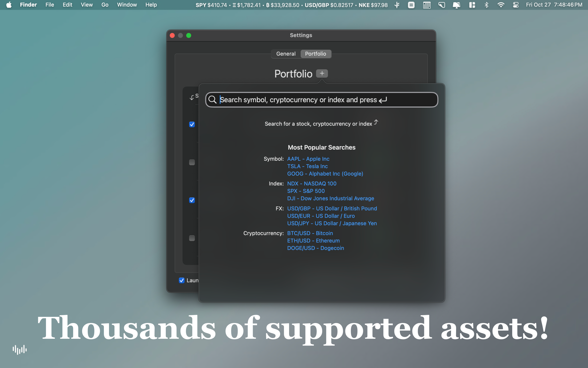The width and height of the screenshot is (588, 368).
Task: Click the Bitcoin $33,928.50 ticker item
Action: pos(283,5)
